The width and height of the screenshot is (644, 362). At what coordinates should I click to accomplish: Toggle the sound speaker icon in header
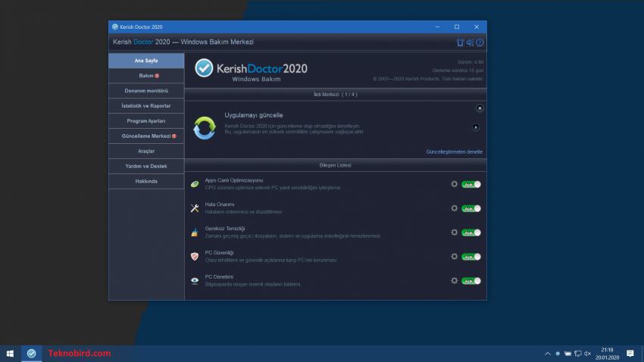pos(470,42)
